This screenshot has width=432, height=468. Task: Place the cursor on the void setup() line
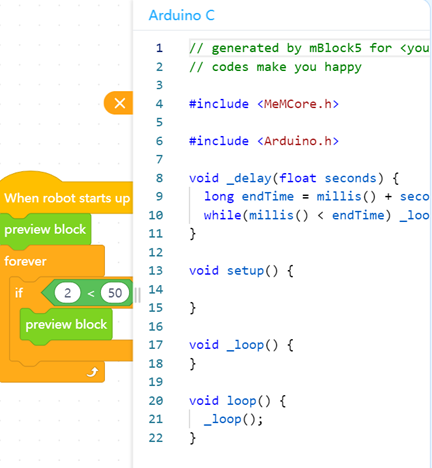[241, 270]
